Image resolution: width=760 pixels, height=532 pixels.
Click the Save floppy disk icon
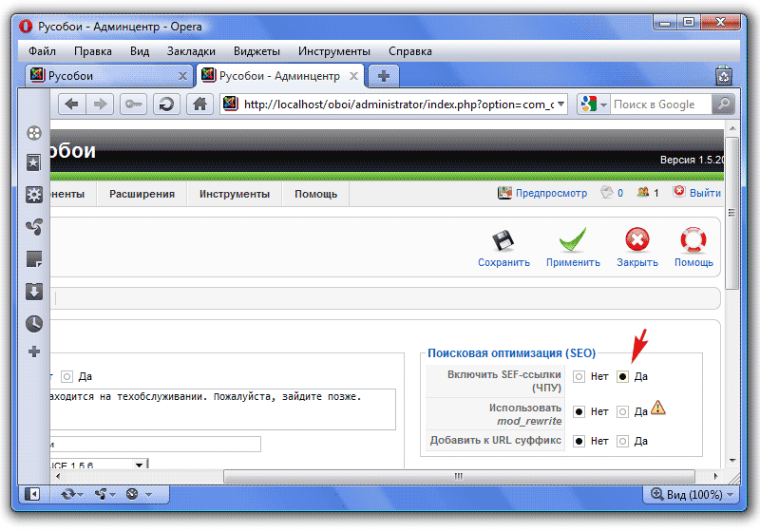point(503,241)
